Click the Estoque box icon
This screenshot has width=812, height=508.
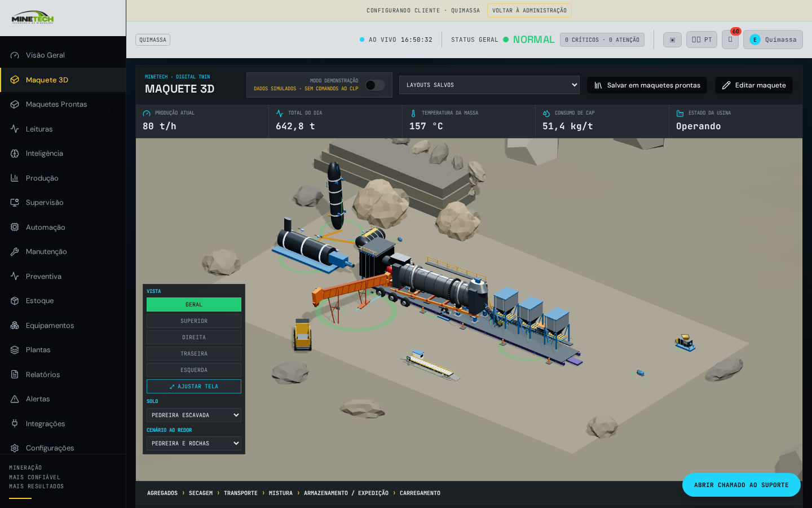[x=15, y=301]
